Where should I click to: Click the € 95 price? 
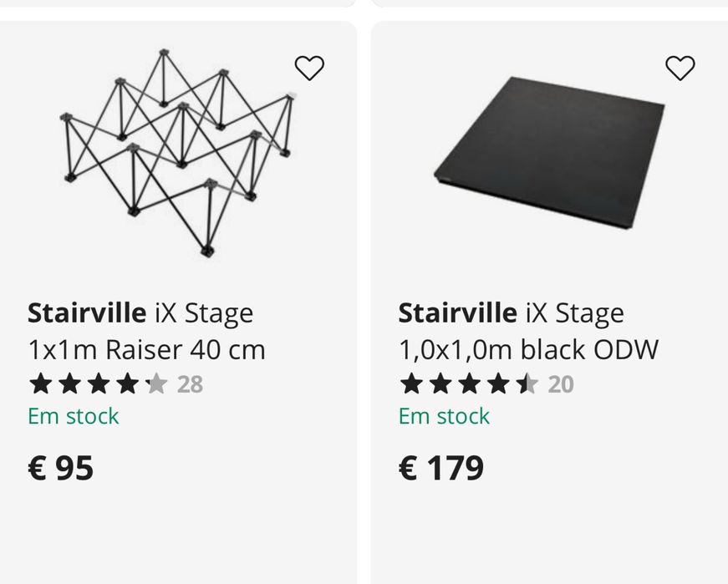click(x=61, y=468)
